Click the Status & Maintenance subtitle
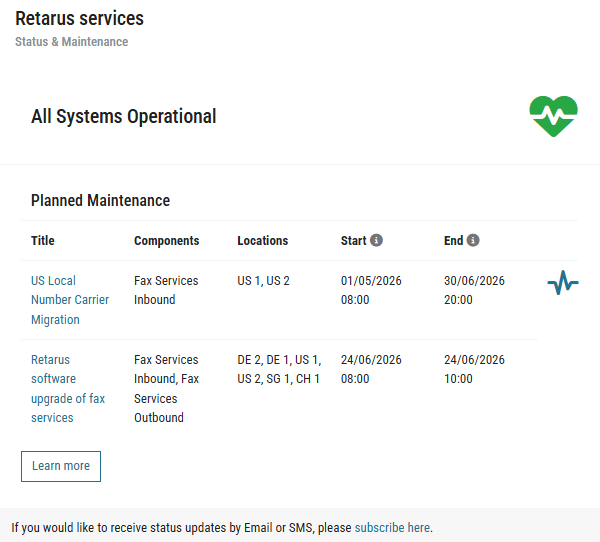 tap(72, 42)
